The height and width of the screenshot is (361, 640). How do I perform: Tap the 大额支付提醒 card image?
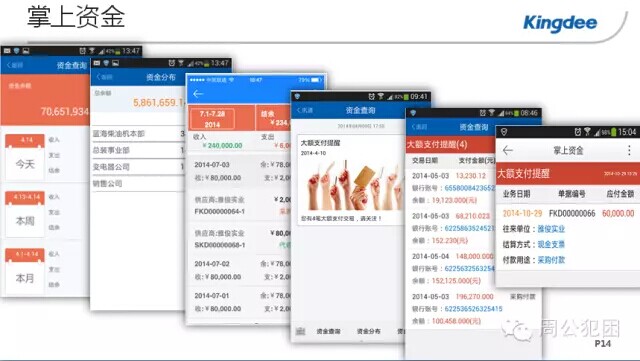pyautogui.click(x=353, y=185)
